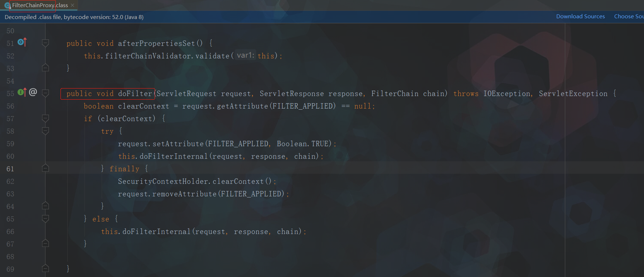
Task: Collapse the afterPropertiesSet method fold on line 51
Action: pos(45,43)
